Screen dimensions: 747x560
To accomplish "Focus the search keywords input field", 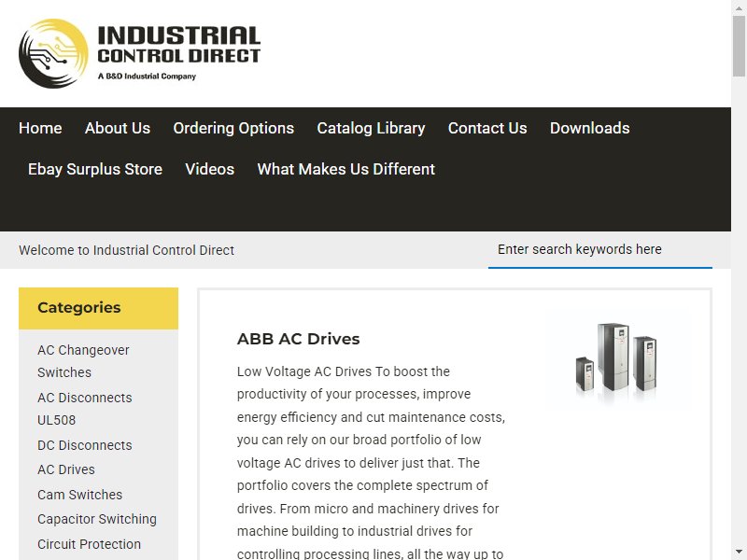I will 600,249.
